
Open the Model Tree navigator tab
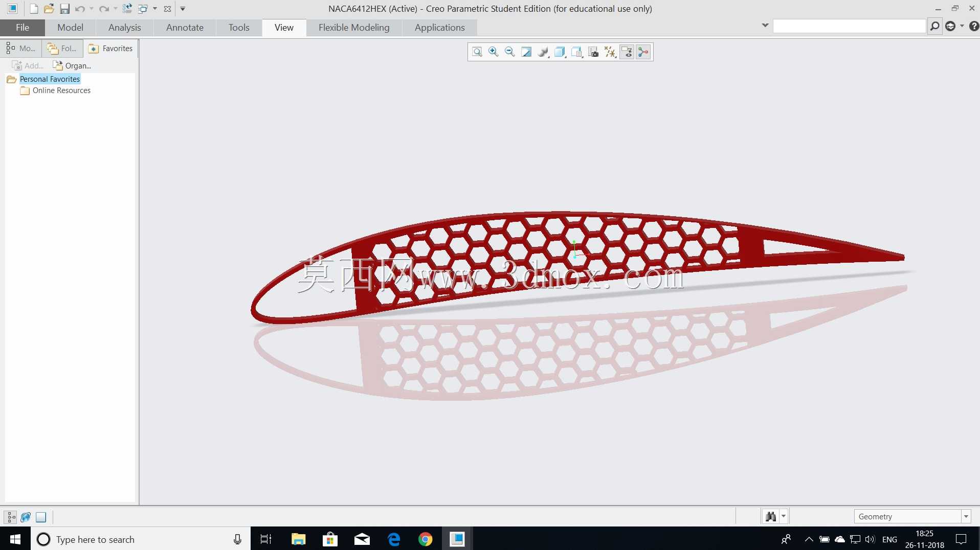(x=21, y=49)
